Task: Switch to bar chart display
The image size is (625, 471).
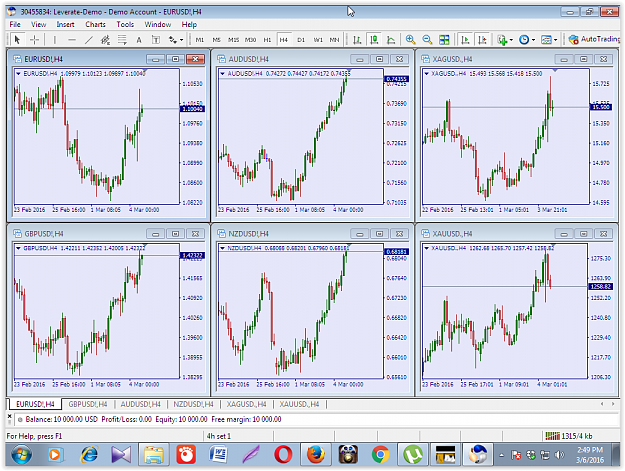Action: 357,39
